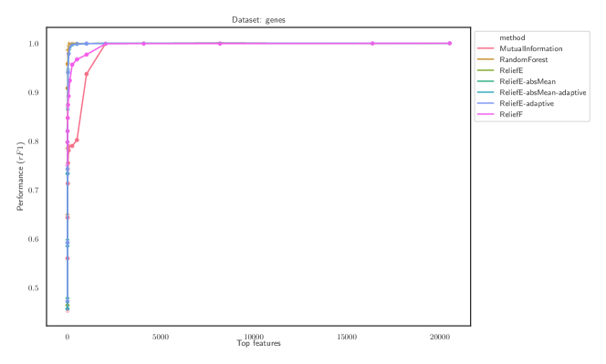606x364 pixels.
Task: Click the 0.6 y-axis tick label
Action: pyautogui.click(x=34, y=239)
